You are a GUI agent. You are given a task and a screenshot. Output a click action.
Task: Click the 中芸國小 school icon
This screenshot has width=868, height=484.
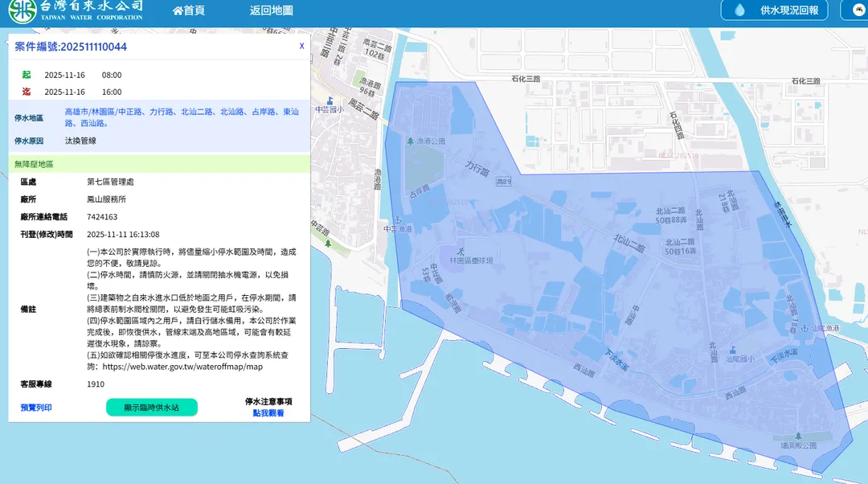click(x=330, y=100)
